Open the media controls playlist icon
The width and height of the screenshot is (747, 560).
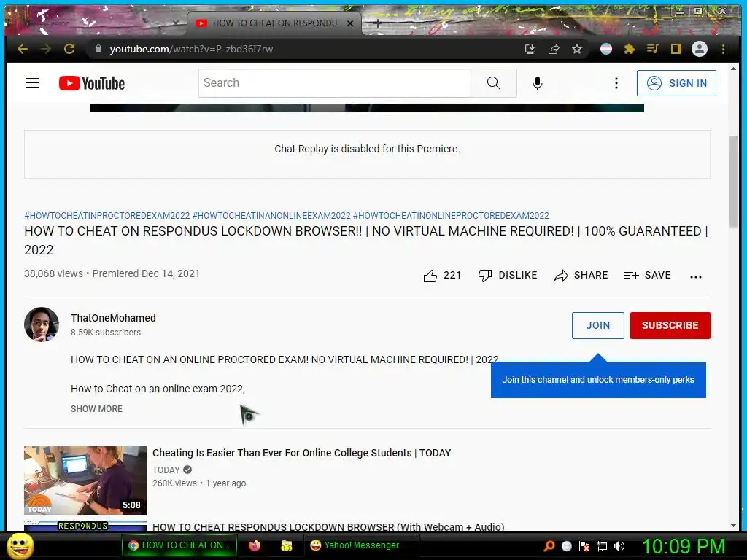653,49
